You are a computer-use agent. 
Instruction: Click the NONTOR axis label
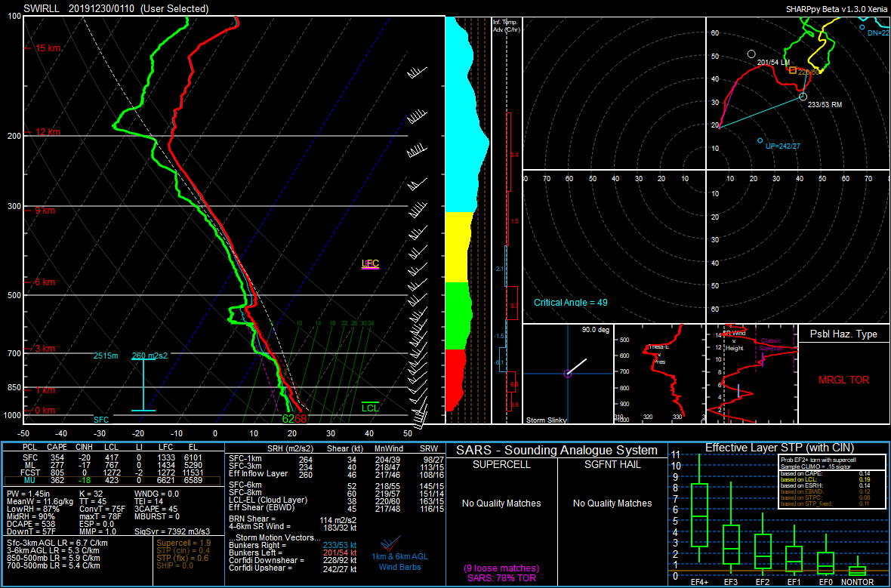(857, 582)
